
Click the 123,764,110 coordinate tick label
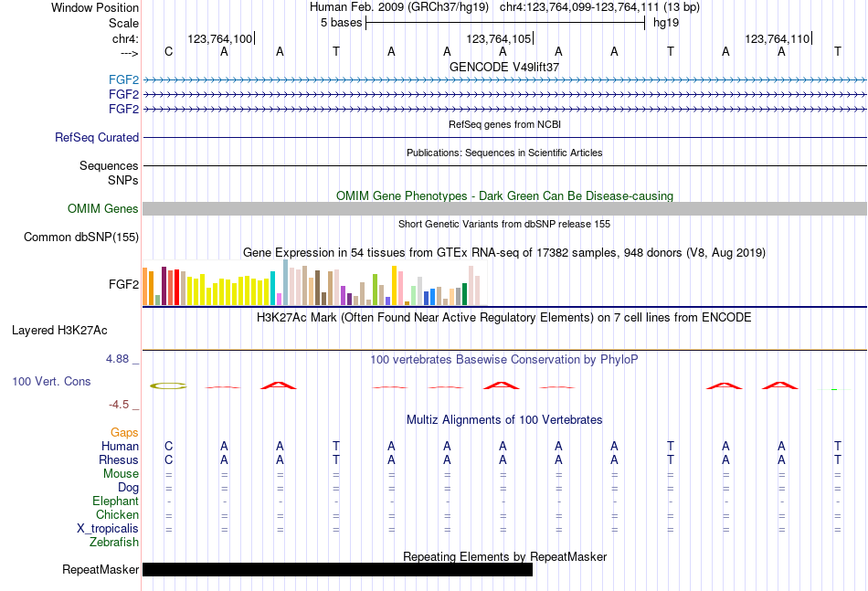coord(777,38)
